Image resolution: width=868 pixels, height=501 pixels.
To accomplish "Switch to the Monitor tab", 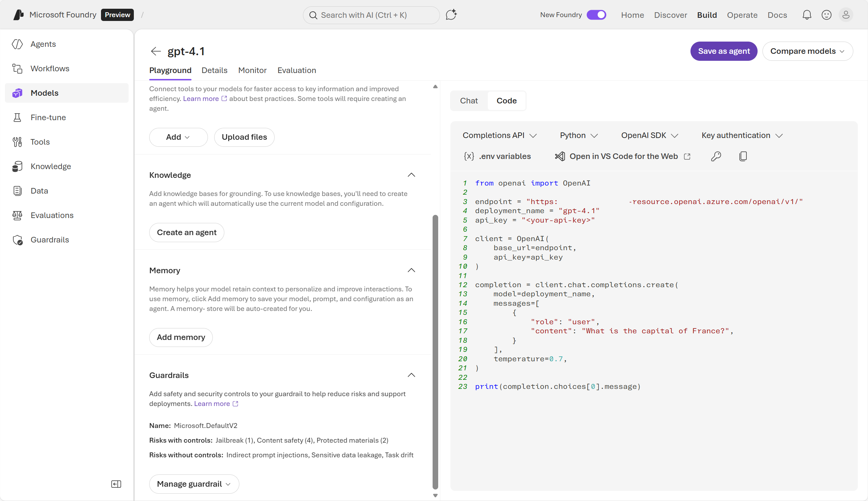I will point(252,70).
